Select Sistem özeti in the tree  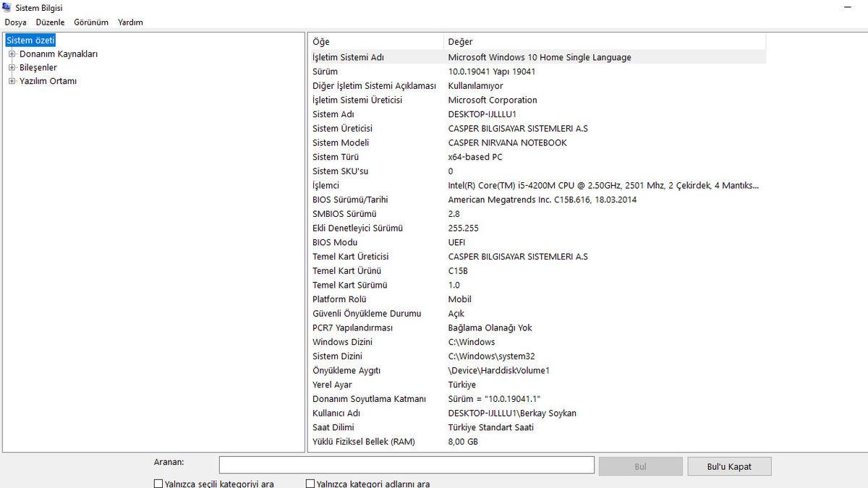[30, 40]
